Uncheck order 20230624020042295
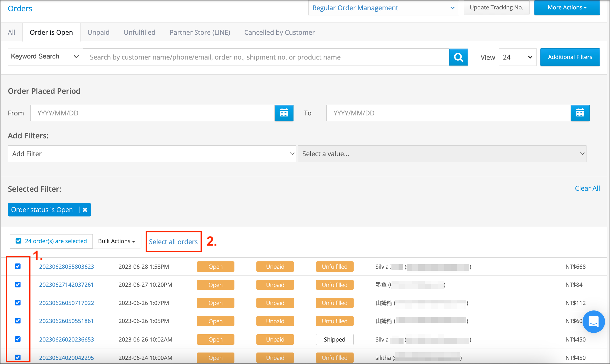 (18, 357)
